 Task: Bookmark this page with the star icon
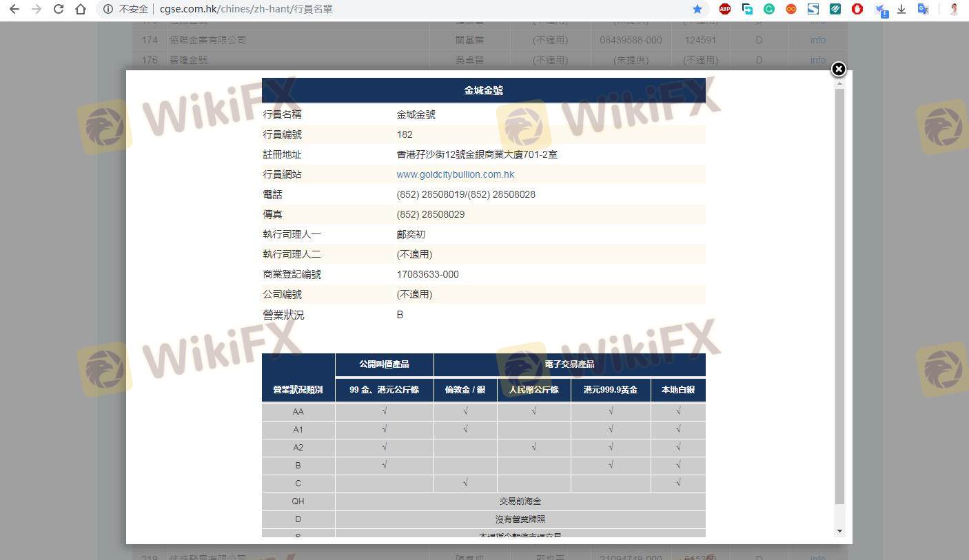pos(697,9)
